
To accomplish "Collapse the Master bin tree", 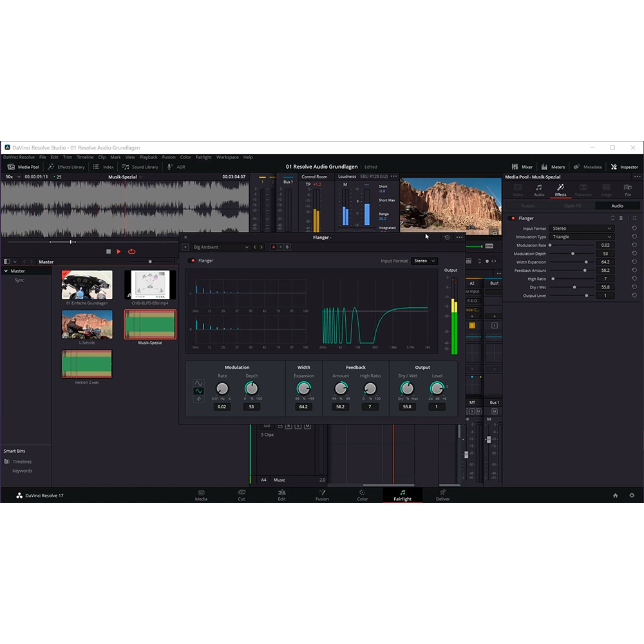I will pos(6,271).
